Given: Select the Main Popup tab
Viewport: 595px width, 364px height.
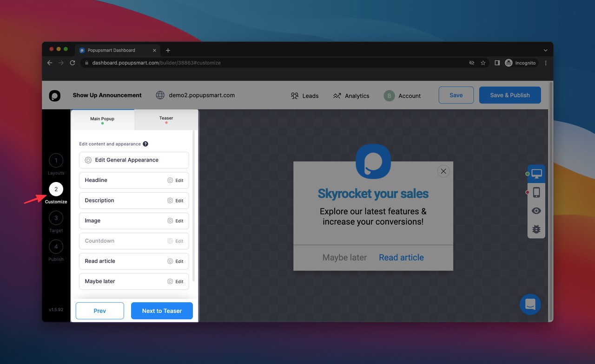Looking at the screenshot, I should [x=102, y=118].
